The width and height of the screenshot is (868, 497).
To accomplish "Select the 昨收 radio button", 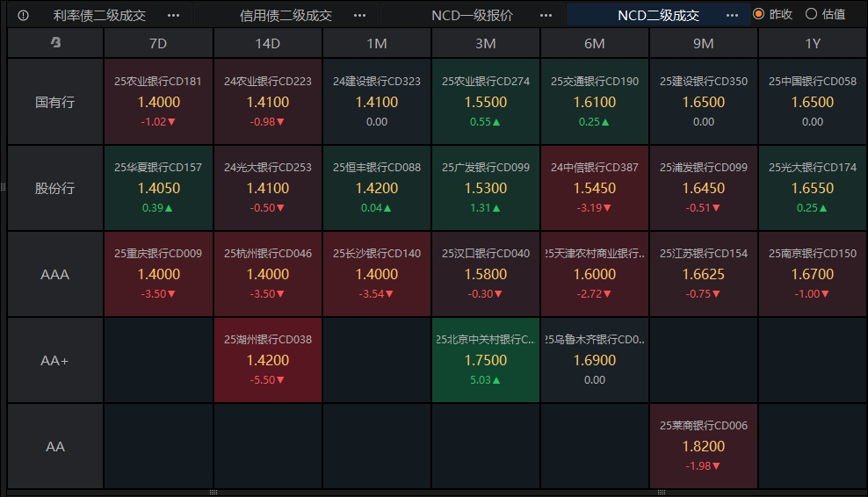I will (x=759, y=14).
